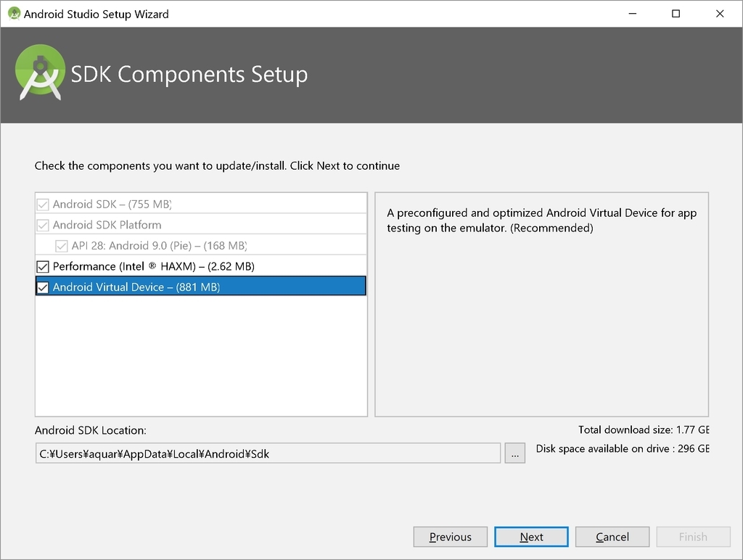Select the Android SDK Platform row text
743x560 pixels.
coord(107,225)
